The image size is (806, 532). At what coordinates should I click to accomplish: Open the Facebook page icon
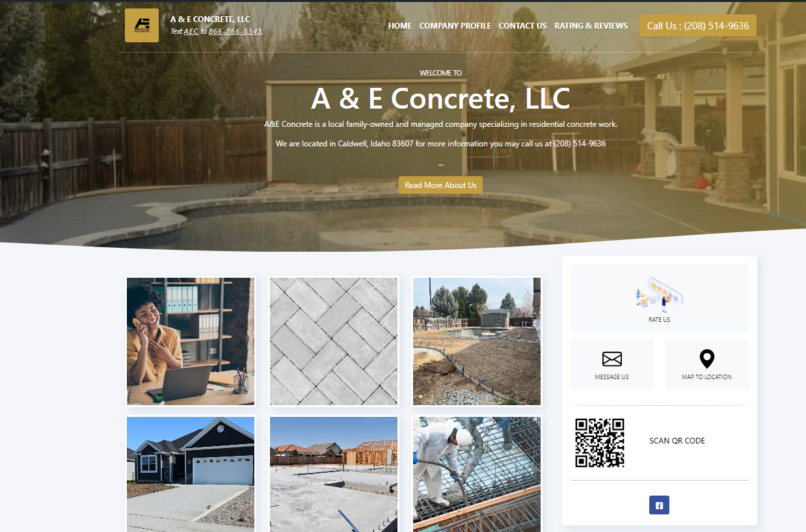[659, 505]
